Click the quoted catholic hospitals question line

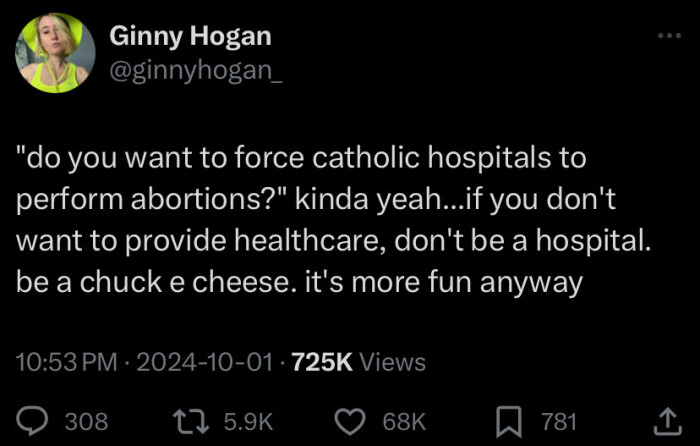[x=300, y=157]
